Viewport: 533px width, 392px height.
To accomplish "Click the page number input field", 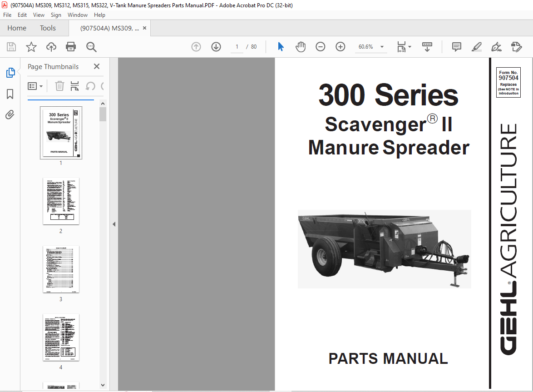I will point(237,47).
